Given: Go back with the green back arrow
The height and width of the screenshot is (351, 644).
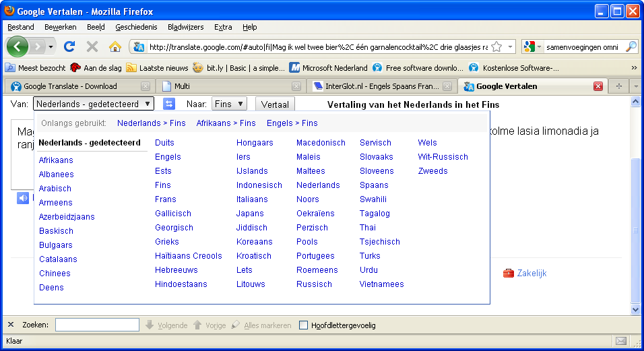Looking at the screenshot, I should [x=18, y=46].
